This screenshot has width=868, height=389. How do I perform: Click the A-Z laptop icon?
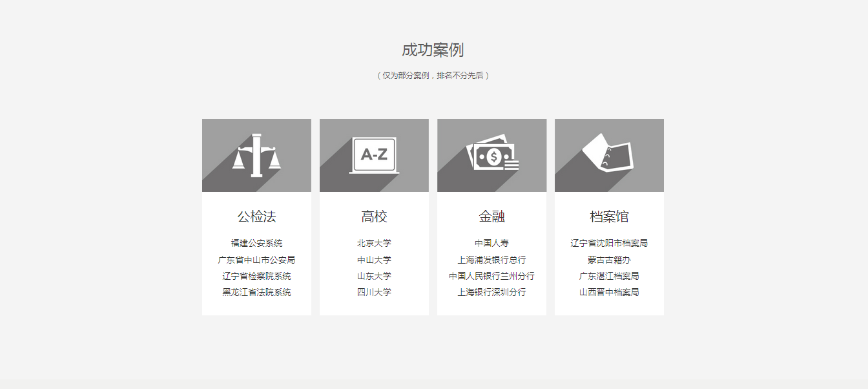pyautogui.click(x=374, y=156)
